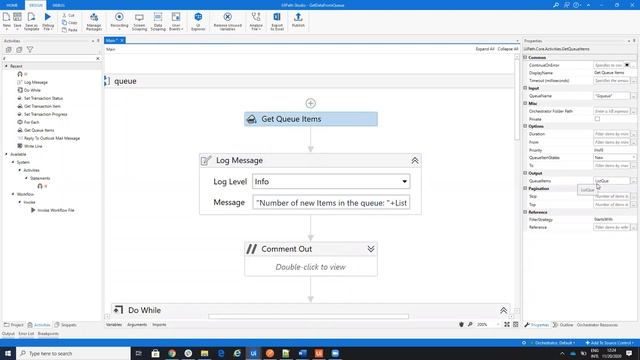
Task: Collapse the Recent node in Activities tree
Action: pyautogui.click(x=6, y=66)
